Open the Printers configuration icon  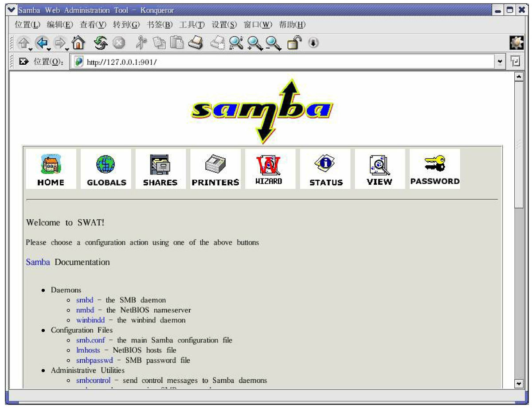(x=215, y=169)
